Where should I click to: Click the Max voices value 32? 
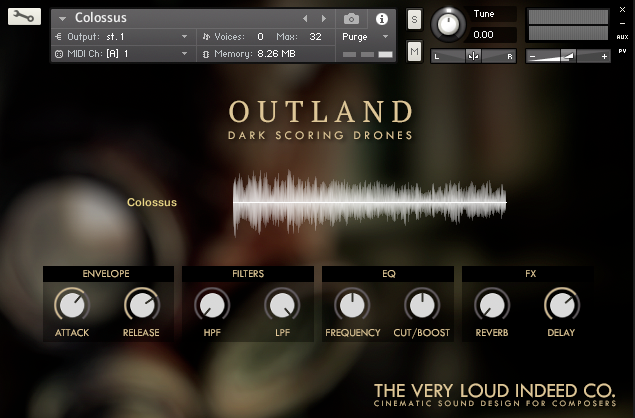(315, 36)
